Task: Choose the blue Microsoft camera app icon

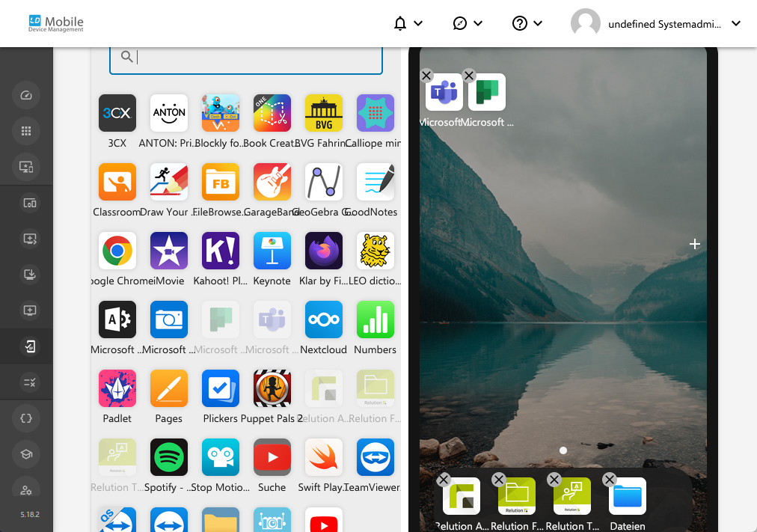Action: [x=169, y=319]
